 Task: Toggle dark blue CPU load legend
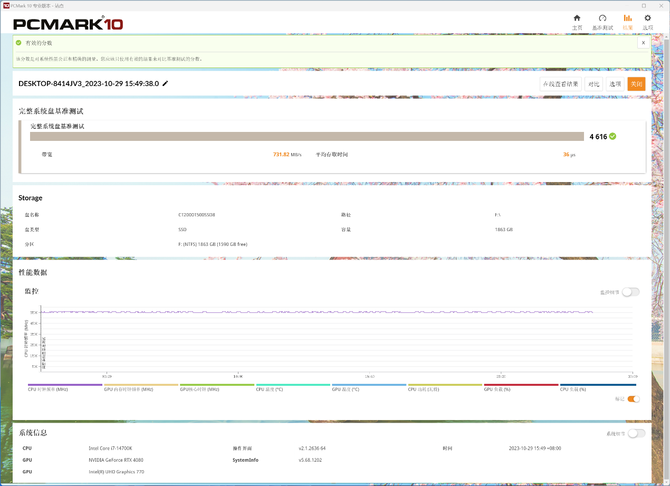(x=598, y=387)
